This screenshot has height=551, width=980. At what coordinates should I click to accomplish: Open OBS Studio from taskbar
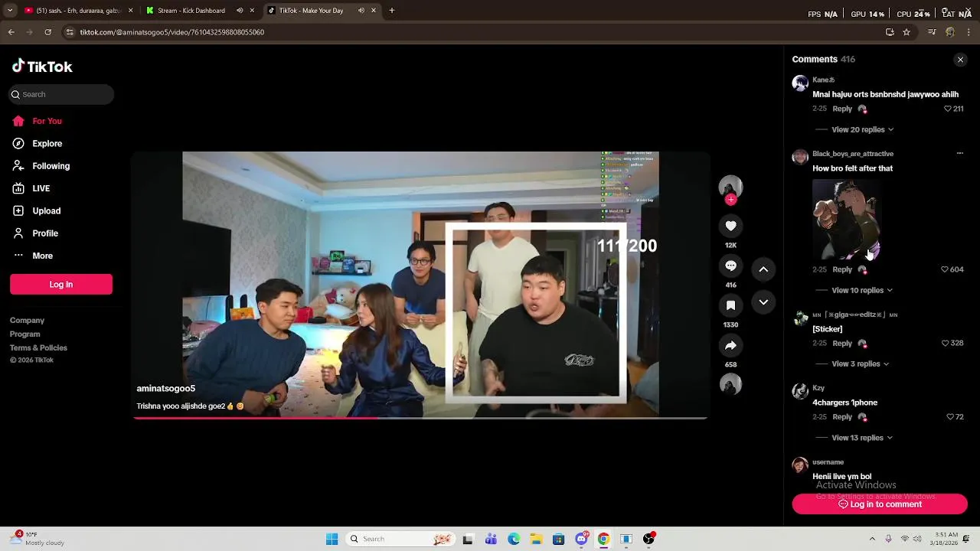coord(648,539)
